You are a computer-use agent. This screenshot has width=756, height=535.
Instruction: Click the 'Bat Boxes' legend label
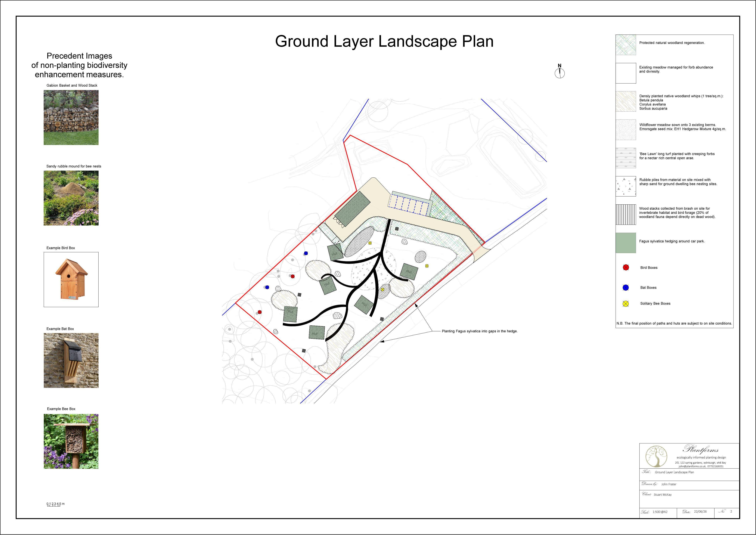[648, 288]
